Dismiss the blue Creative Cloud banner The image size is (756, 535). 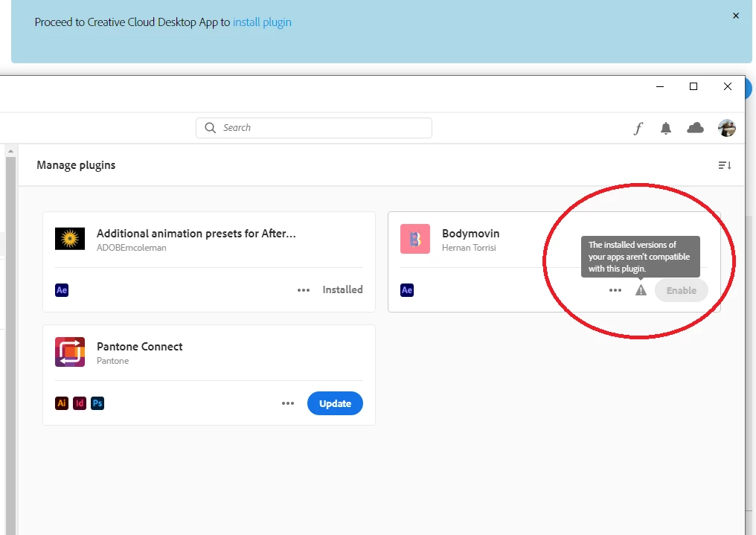[736, 16]
